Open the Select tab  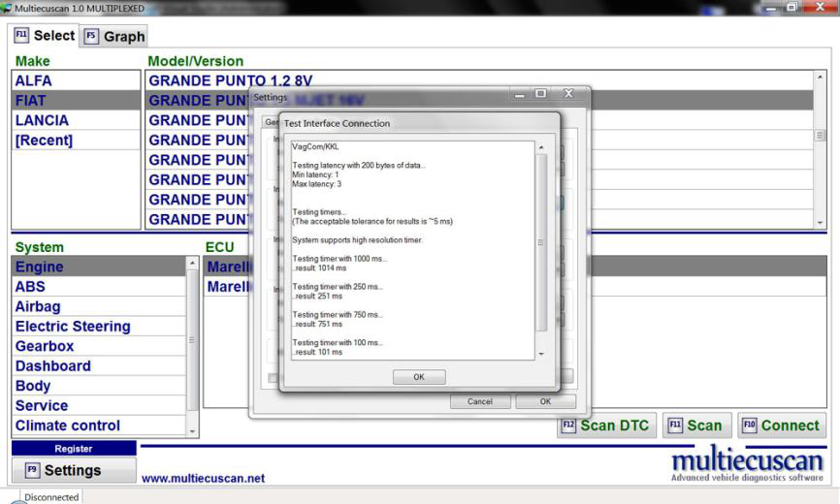coord(45,36)
